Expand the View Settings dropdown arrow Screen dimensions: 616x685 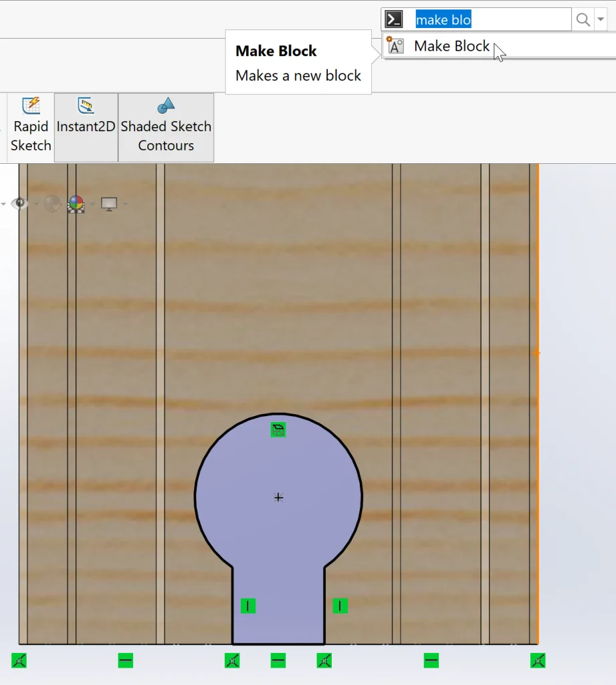[x=125, y=203]
